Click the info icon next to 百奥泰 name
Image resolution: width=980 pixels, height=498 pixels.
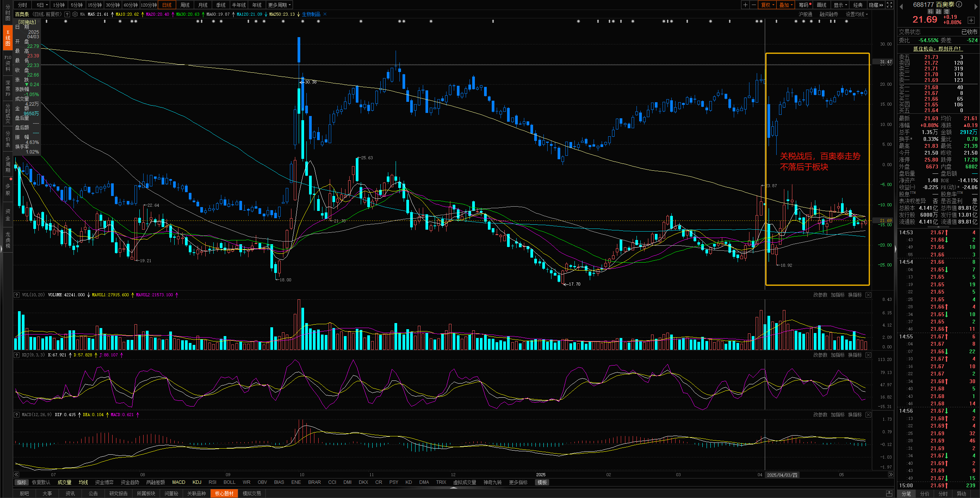click(x=959, y=5)
